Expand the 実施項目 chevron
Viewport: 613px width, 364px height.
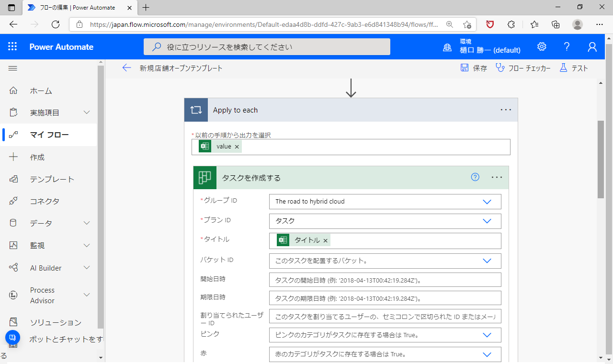87,113
